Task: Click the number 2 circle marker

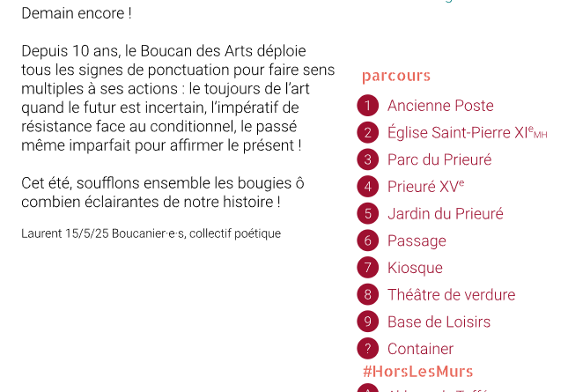Action: 367,133
